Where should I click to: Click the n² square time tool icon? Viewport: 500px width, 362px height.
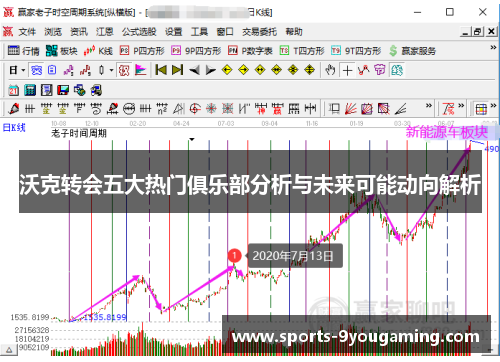coord(162,109)
